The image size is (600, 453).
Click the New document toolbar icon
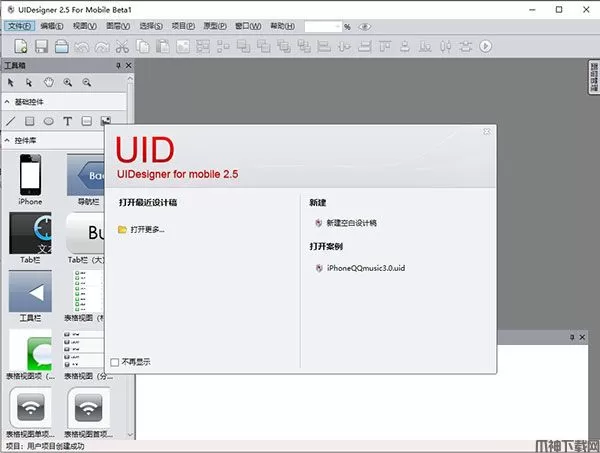[21, 46]
